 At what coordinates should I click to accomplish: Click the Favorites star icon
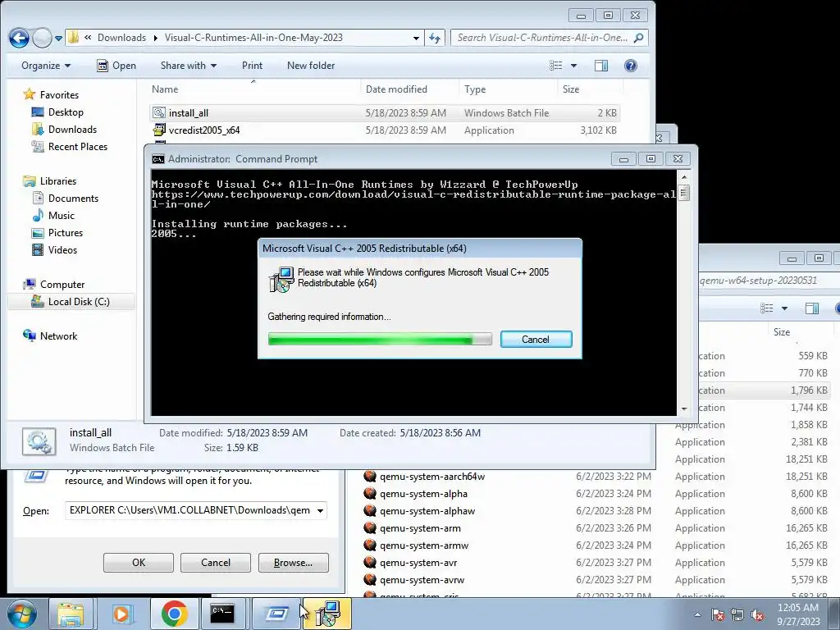click(29, 95)
